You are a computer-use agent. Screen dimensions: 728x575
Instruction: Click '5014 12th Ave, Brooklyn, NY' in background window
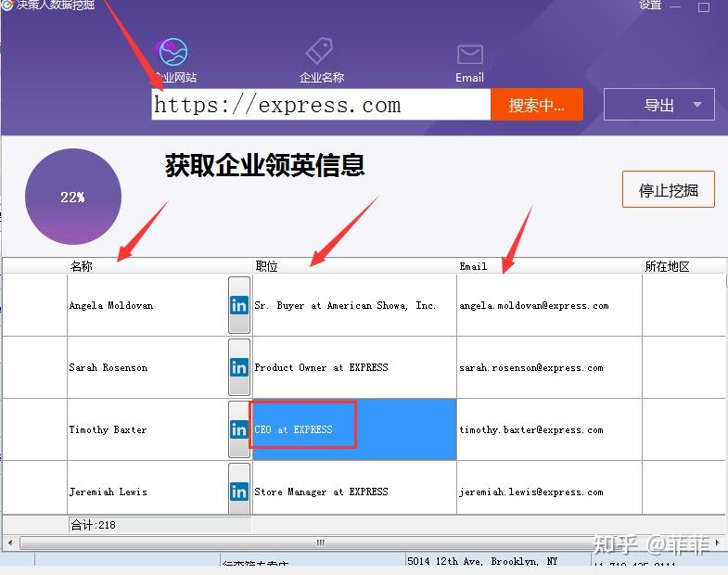pos(482,561)
